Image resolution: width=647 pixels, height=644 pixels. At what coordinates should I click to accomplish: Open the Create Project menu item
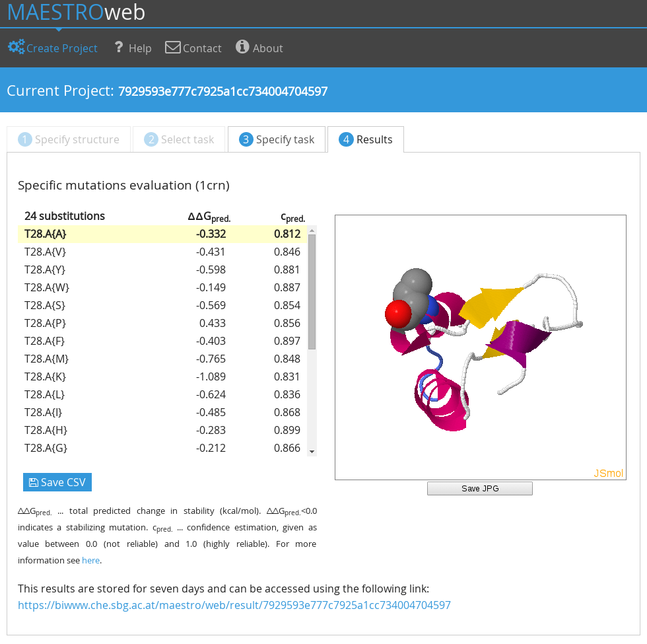pyautogui.click(x=53, y=48)
